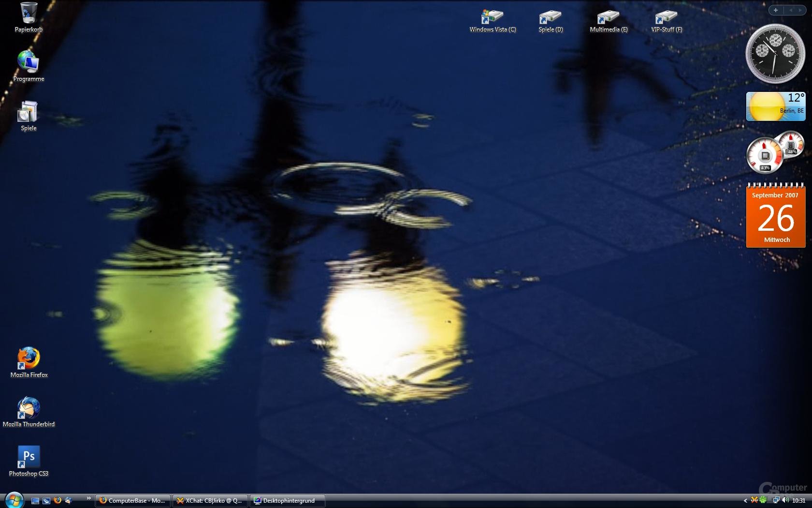Screen dimensions: 812x508
Task: Click the September 26 calendar gadget
Action: point(776,216)
